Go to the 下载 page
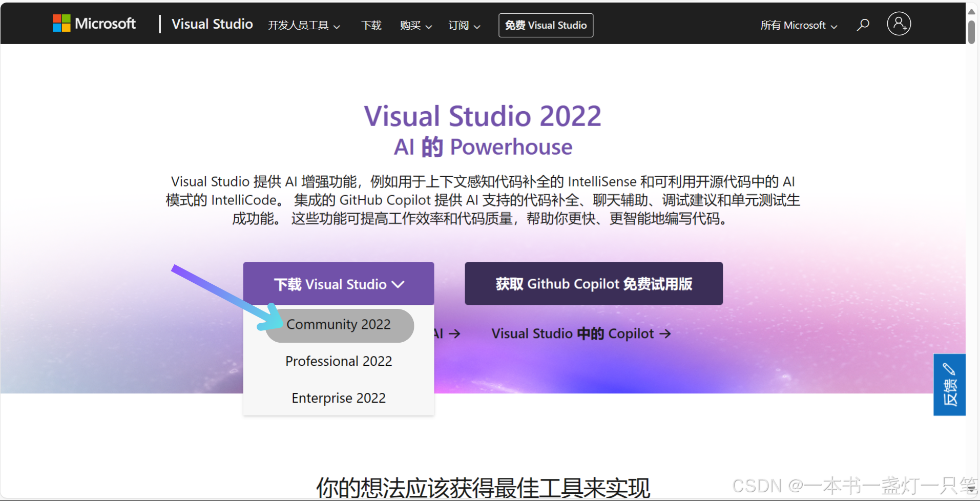Viewport: 980px width, 502px height. pyautogui.click(x=371, y=26)
